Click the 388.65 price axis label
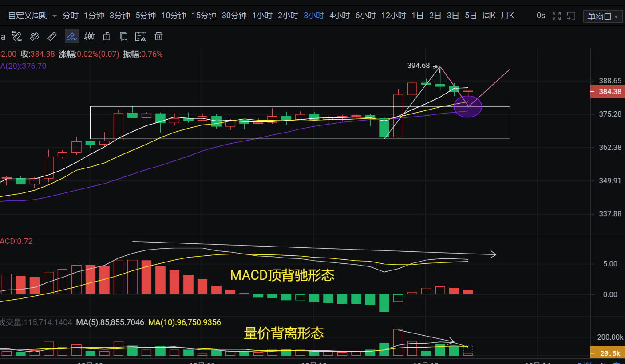Viewport: 625px width, 364px height. pos(610,81)
